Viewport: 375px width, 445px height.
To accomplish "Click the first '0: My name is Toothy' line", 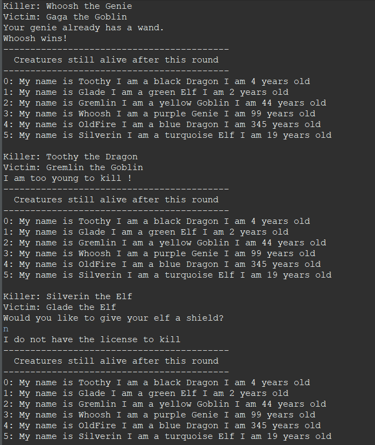I will pos(157,81).
